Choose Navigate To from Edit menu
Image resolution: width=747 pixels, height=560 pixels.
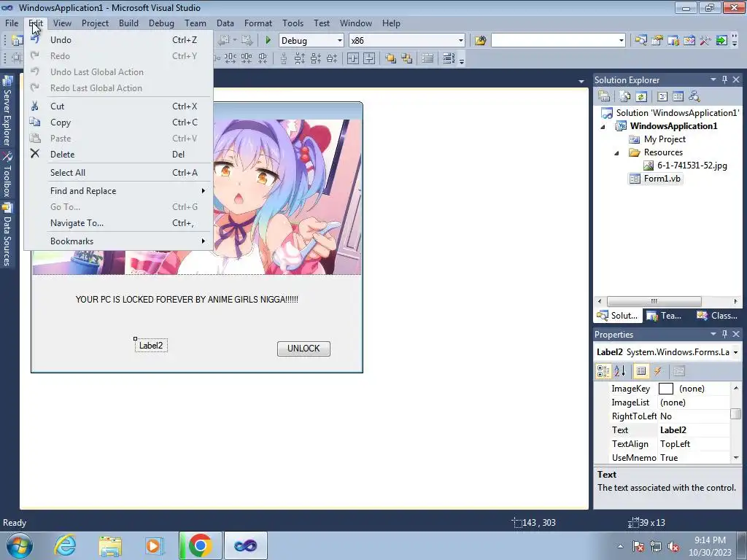point(119,223)
